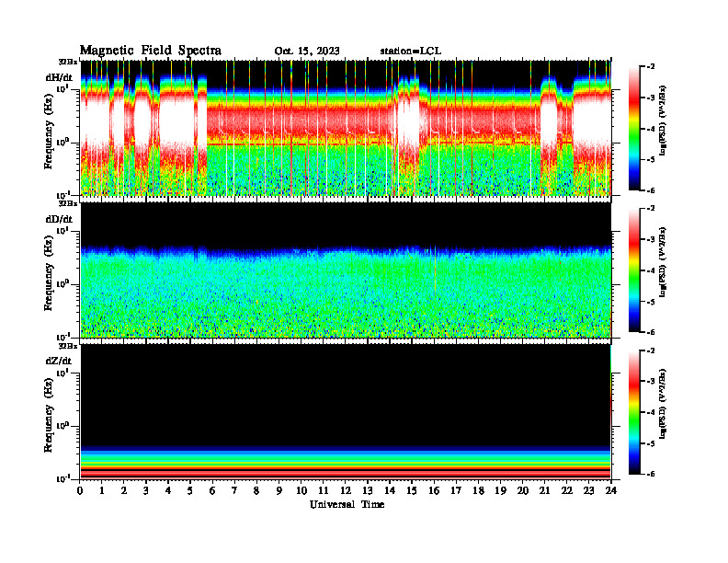Image resolution: width=728 pixels, height=563 pixels.
Task: Click hour "6" on the time axis
Action: [x=212, y=490]
